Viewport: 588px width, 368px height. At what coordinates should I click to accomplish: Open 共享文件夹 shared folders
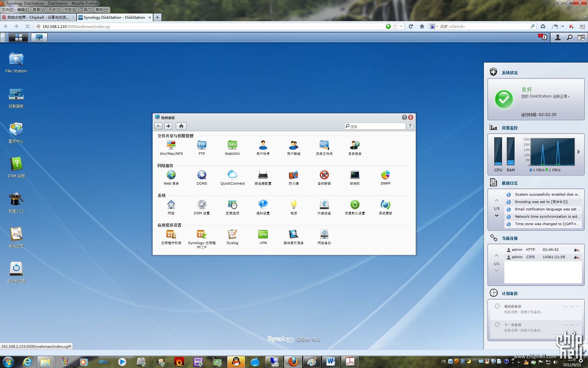324,148
